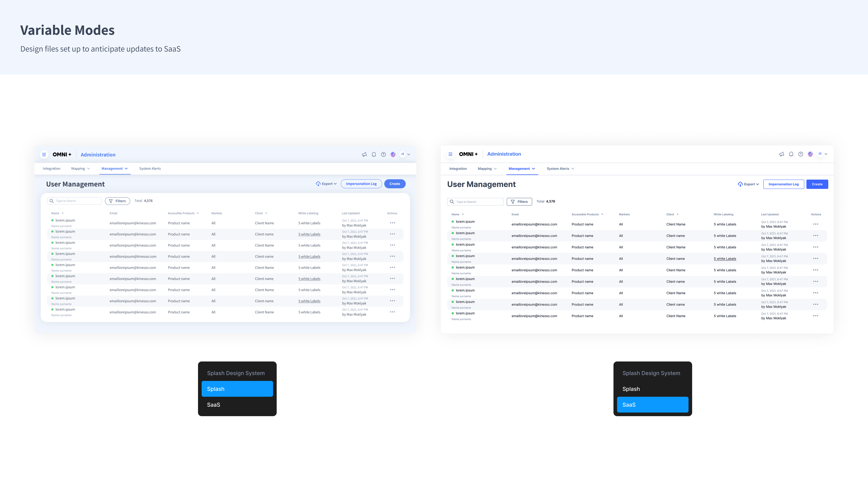Click Impersonation Log button in right mockup

[783, 184]
